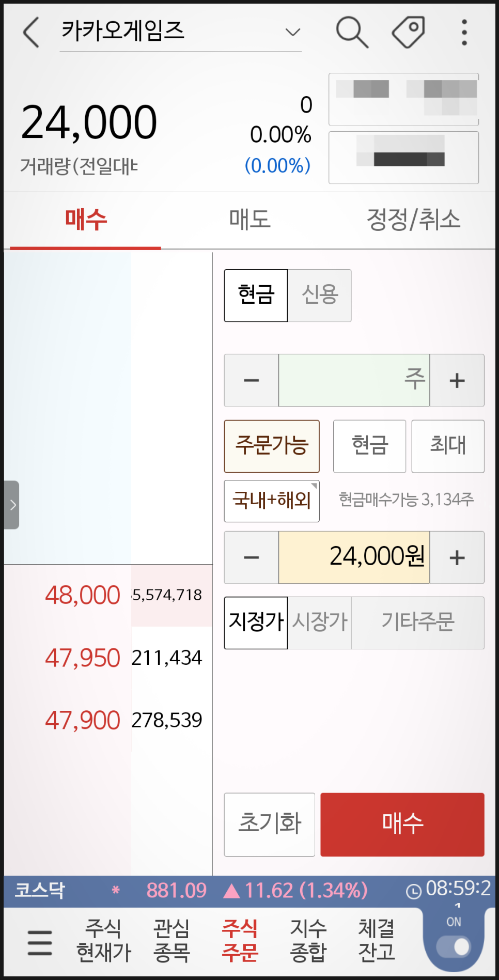Open the stock search magnifier
Viewport: 499px width, 980px height.
pyautogui.click(x=352, y=32)
